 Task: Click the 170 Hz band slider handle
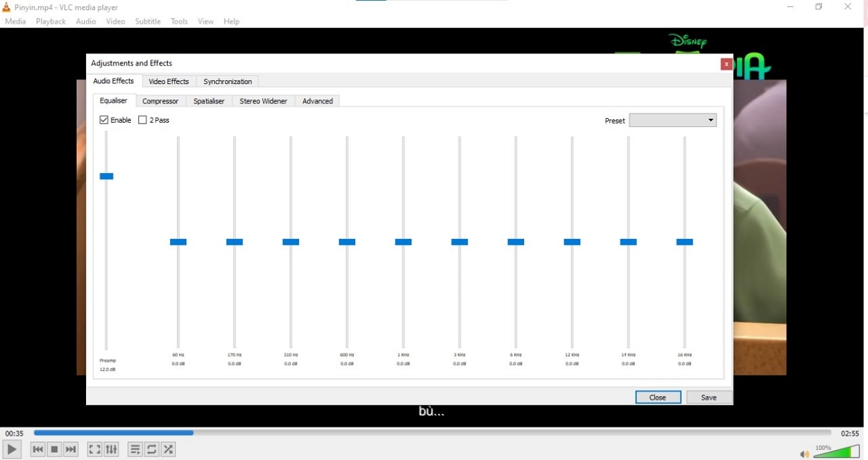234,242
